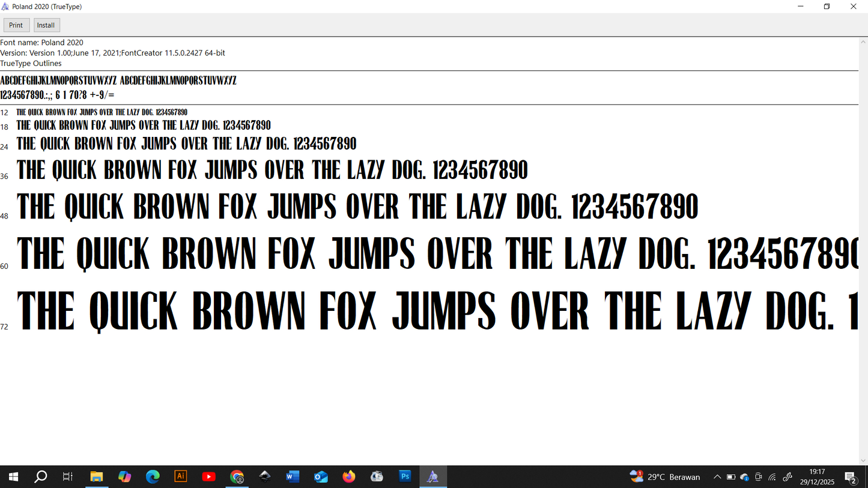Screen dimensions: 868x488
Task: Close the Poland 2020 font window
Action: tap(854, 7)
